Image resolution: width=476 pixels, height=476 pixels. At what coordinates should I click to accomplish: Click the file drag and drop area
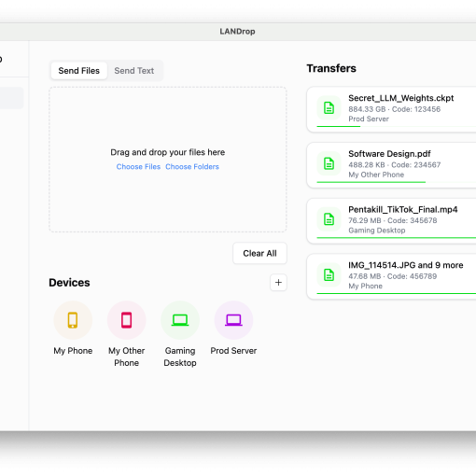(x=168, y=160)
